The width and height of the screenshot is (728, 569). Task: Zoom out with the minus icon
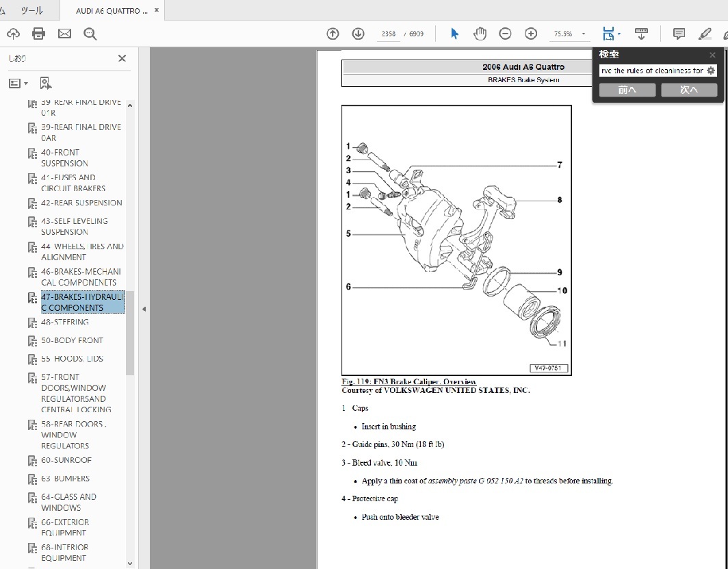505,34
